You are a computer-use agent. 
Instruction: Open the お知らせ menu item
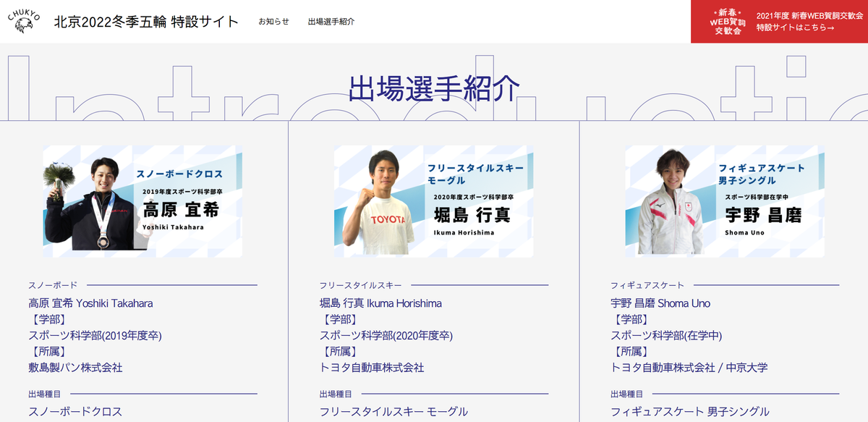[273, 22]
